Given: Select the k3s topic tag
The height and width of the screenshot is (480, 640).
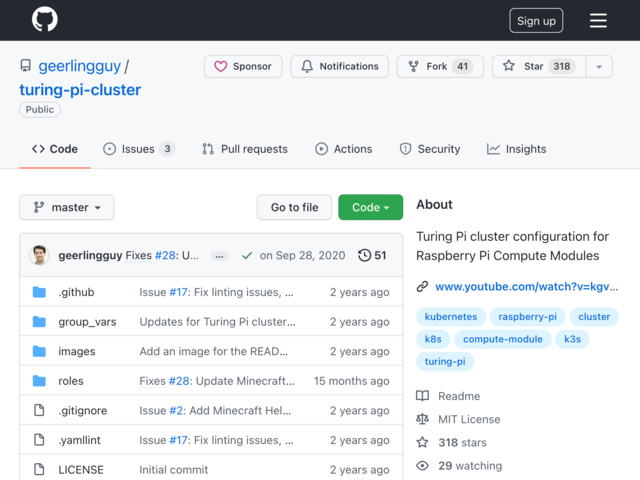Looking at the screenshot, I should [573, 339].
